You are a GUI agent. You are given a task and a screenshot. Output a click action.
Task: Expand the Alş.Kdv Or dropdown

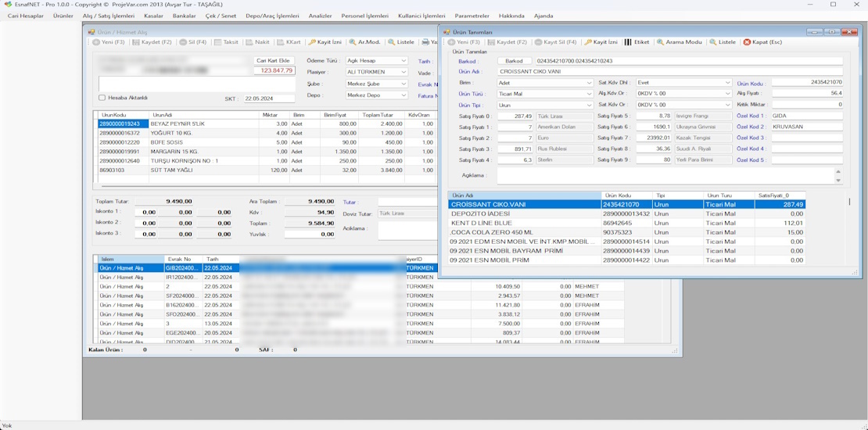683,94
